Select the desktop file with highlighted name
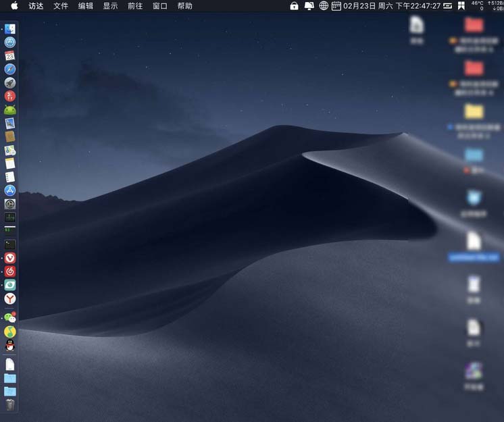The height and width of the screenshot is (422, 504). click(474, 246)
